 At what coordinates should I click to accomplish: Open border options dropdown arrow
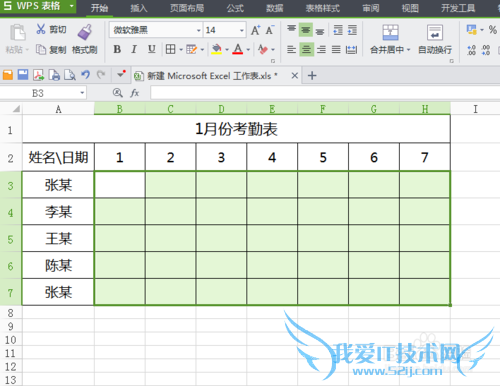[x=181, y=50]
